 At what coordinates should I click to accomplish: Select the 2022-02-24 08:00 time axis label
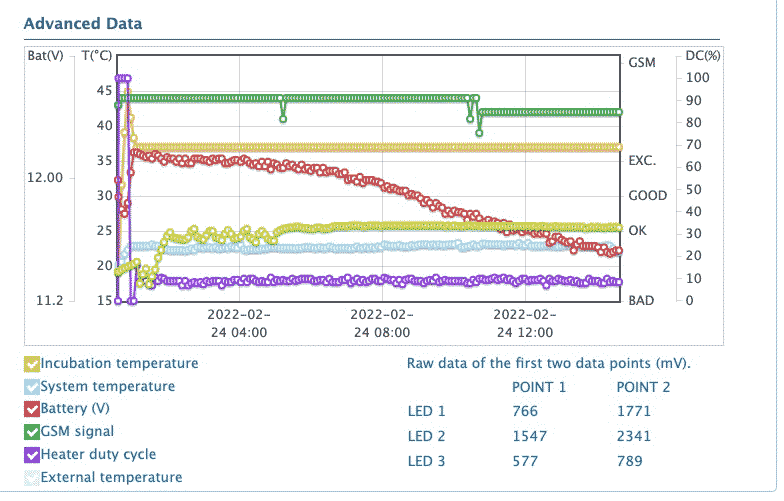tap(382, 323)
